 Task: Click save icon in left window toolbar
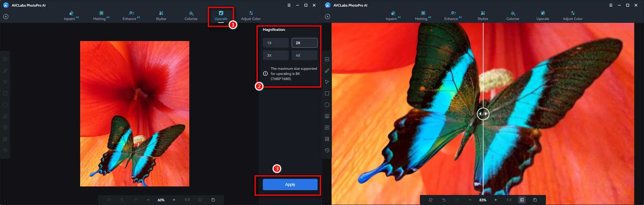(213, 200)
